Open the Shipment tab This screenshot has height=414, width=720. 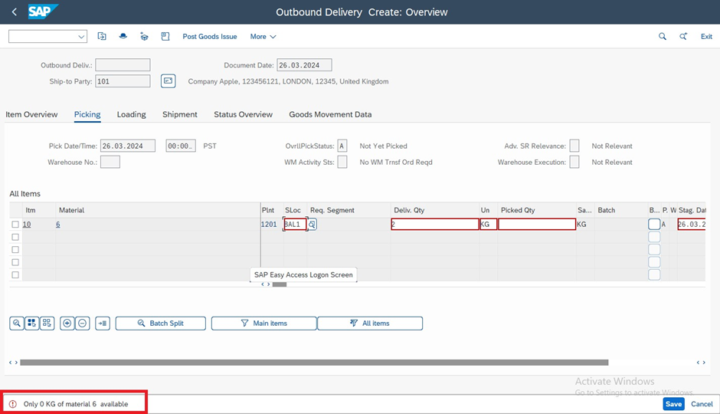click(180, 114)
